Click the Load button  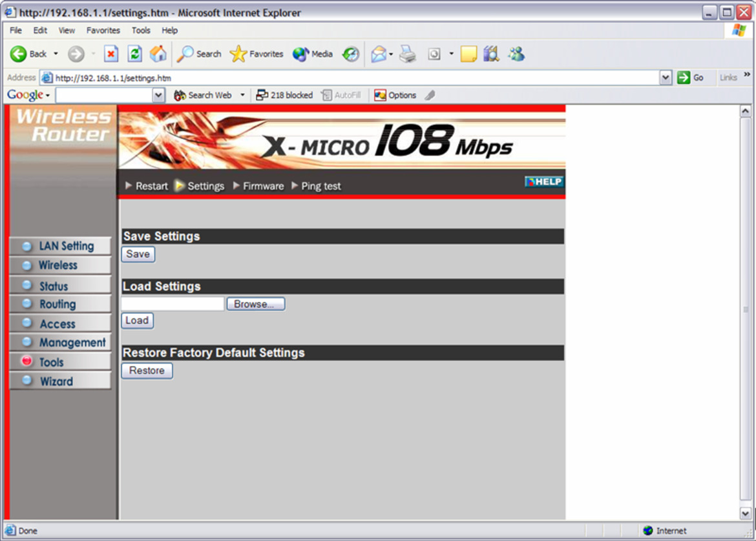pos(138,320)
